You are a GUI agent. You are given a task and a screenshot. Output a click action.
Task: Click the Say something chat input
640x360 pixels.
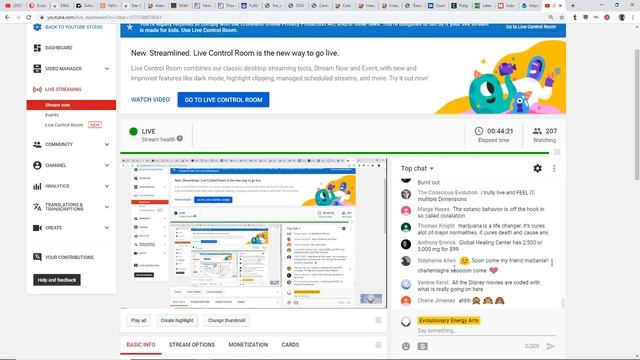pyautogui.click(x=486, y=331)
